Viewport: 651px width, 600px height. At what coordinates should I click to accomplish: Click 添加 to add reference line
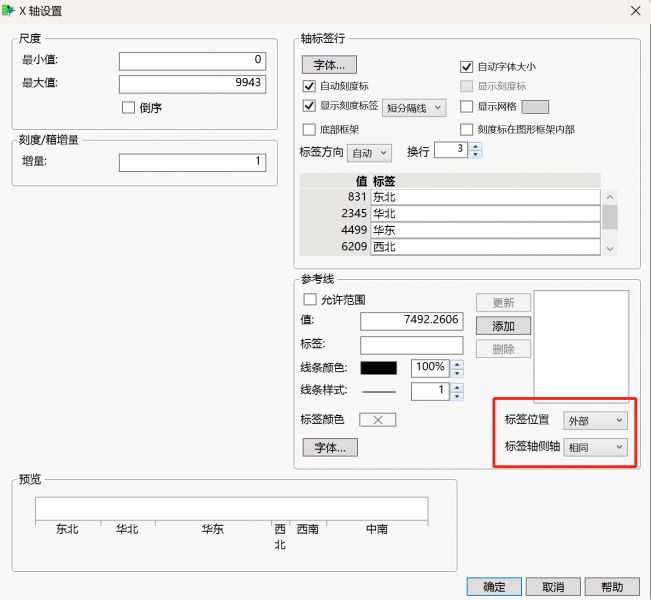click(x=503, y=326)
